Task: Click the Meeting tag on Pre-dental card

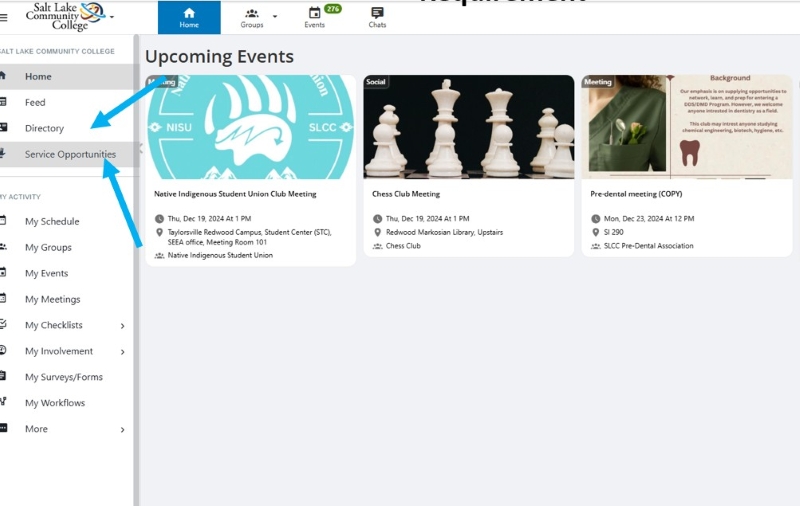Action: [x=597, y=82]
